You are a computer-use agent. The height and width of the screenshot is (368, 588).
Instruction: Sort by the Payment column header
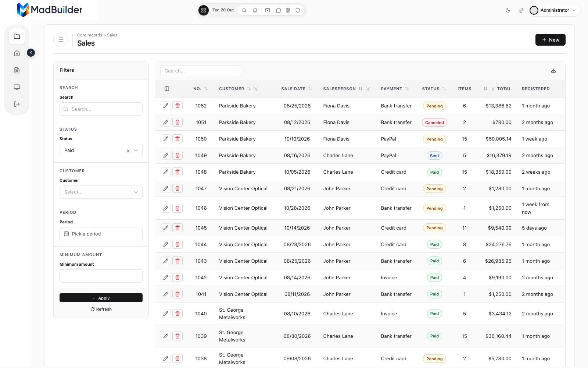pos(395,89)
